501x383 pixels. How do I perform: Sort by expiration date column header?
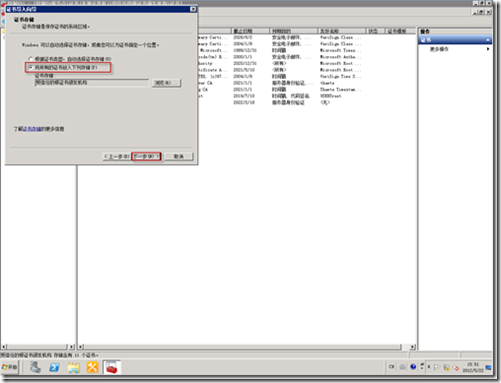tap(250, 31)
